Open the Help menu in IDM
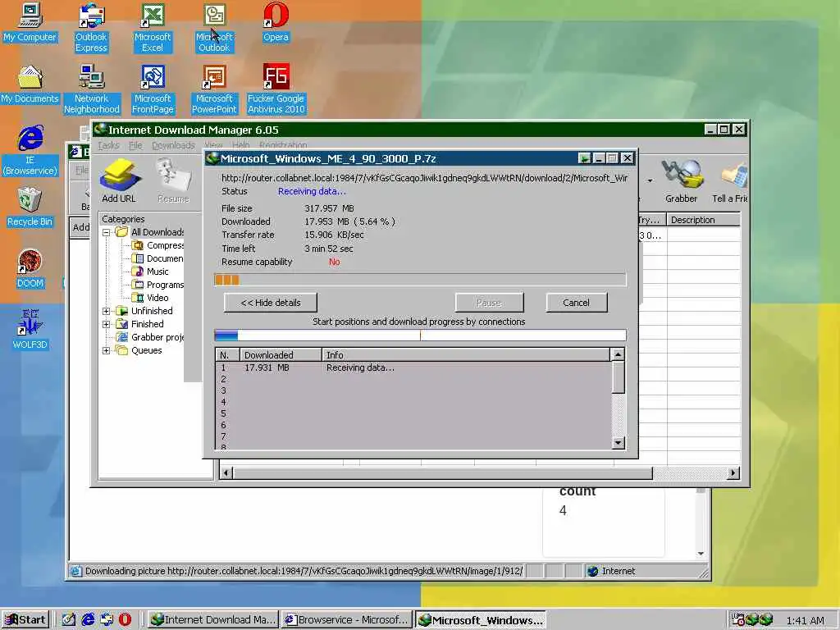This screenshot has width=840, height=630. (x=240, y=145)
